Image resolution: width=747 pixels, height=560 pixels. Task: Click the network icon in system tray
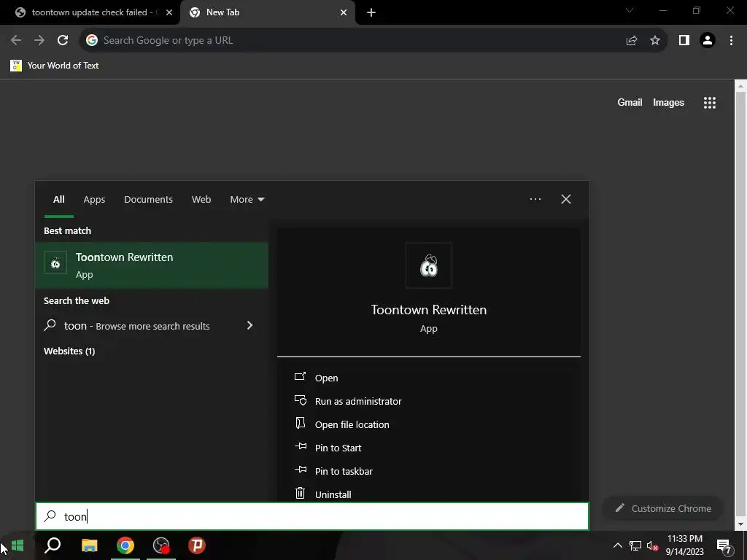(635, 545)
